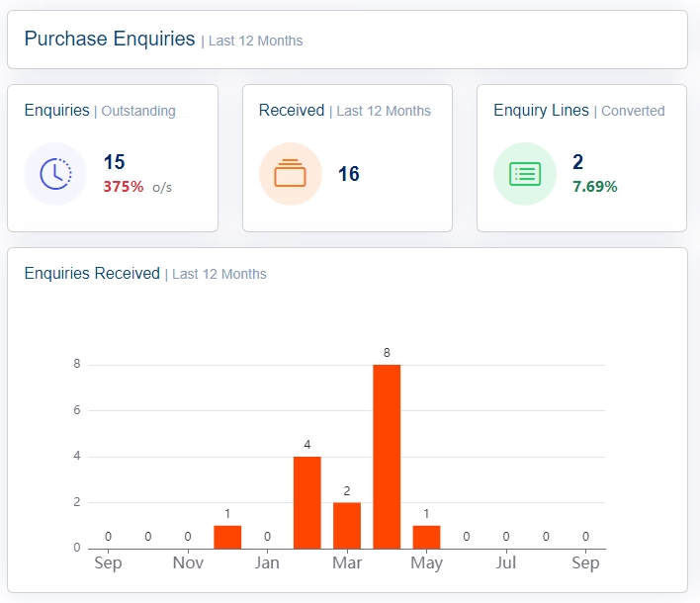This screenshot has width=700, height=603.
Task: Click 'Last 12 Months' beside Purchase Enquiries
Action: (x=255, y=41)
